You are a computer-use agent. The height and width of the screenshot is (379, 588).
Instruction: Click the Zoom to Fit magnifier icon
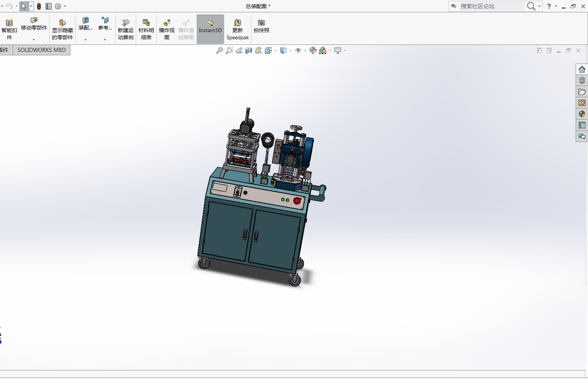point(220,50)
